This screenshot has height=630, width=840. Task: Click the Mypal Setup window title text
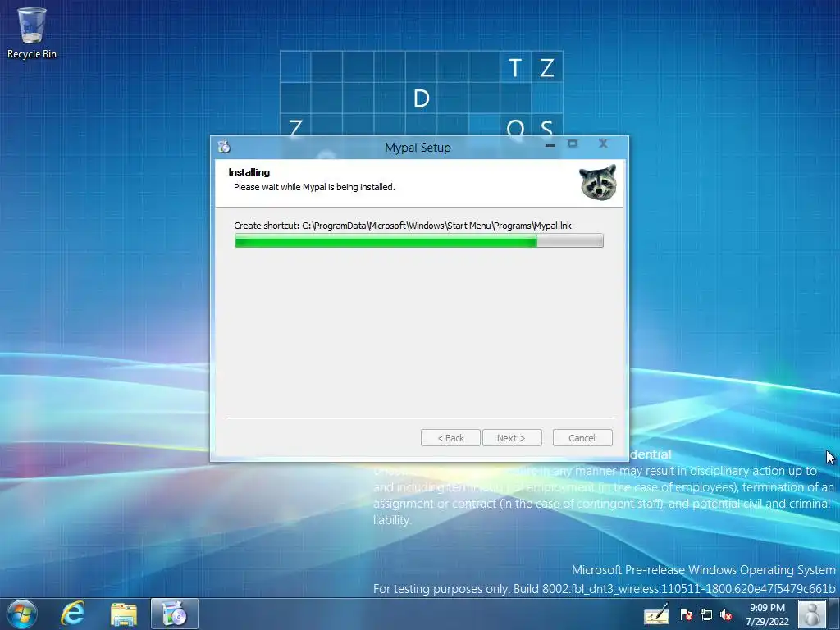[x=418, y=148]
